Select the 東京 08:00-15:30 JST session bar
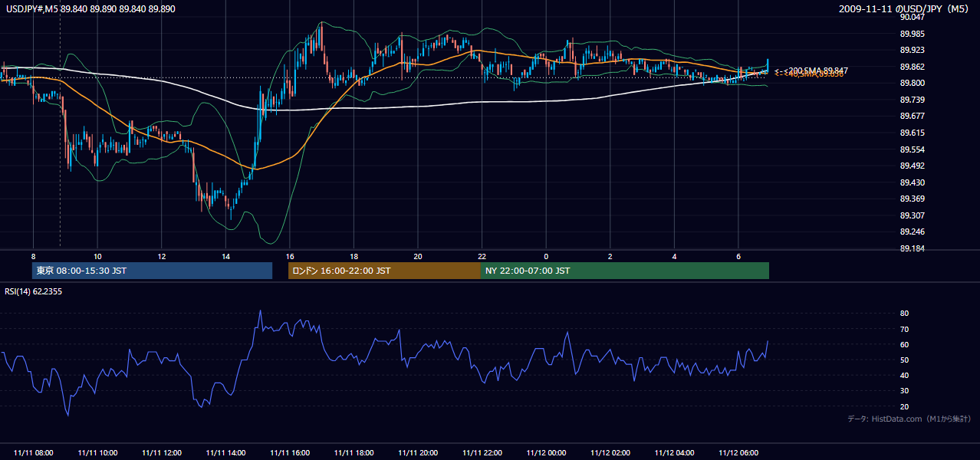This screenshot has width=980, height=460. (153, 271)
